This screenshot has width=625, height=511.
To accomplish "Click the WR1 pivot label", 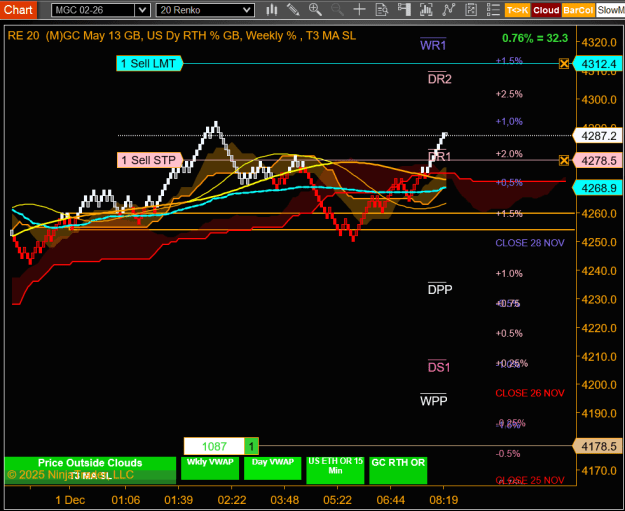I will click(x=433, y=45).
